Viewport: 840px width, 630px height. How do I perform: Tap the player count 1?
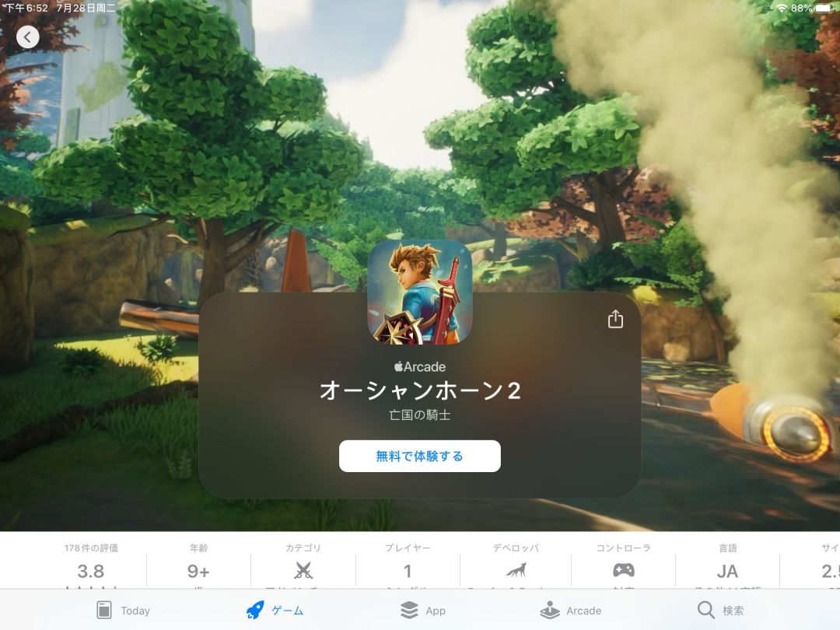[408, 571]
